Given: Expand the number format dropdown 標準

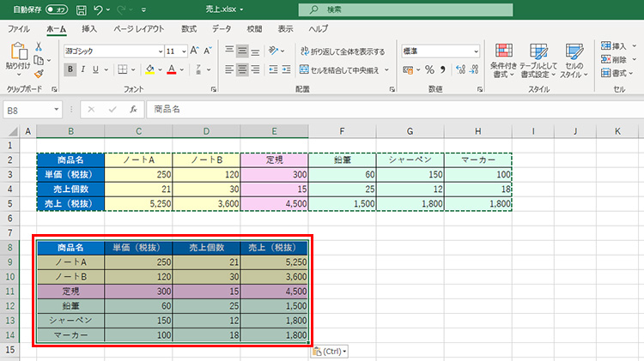Looking at the screenshot, I should tap(475, 51).
